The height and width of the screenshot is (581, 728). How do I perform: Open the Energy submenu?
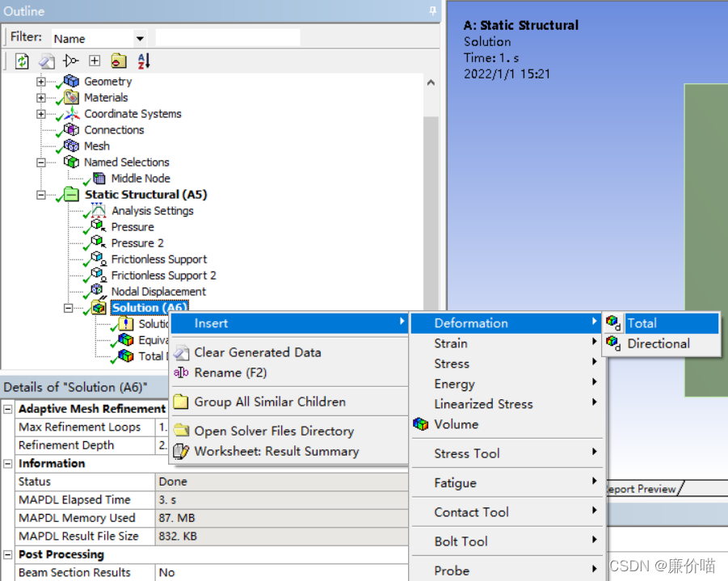point(507,384)
